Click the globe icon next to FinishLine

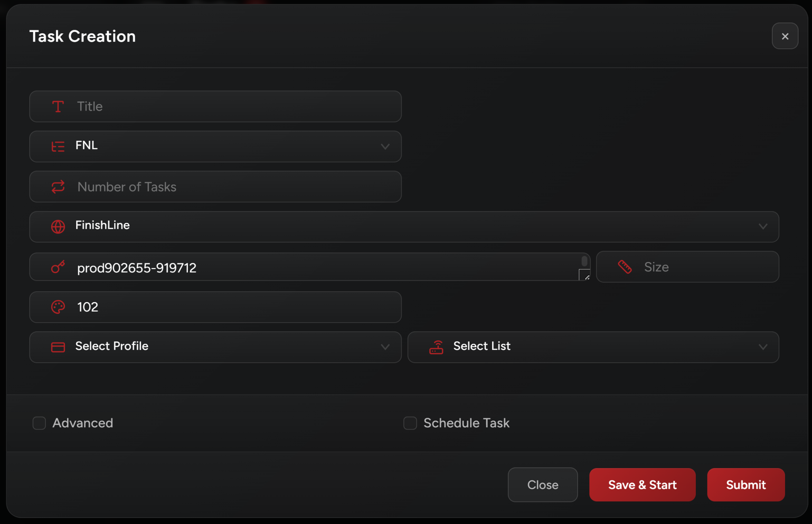pos(58,227)
